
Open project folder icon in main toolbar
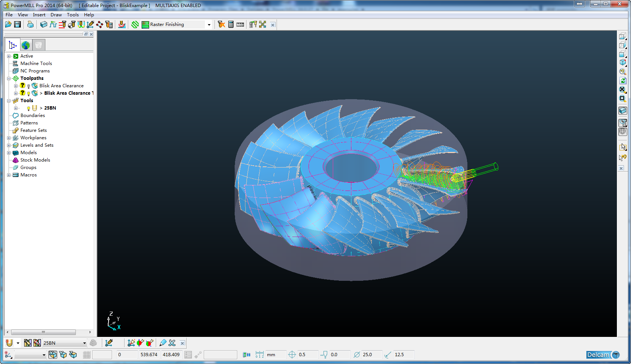click(8, 25)
